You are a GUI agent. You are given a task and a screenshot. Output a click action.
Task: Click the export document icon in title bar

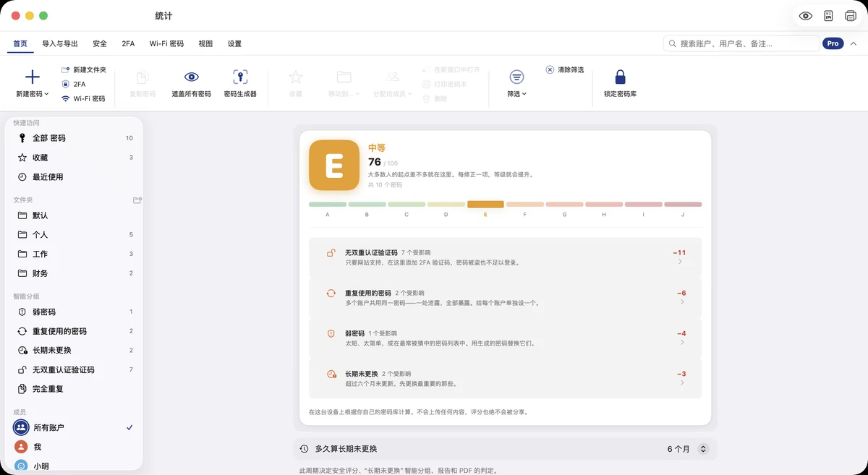829,16
